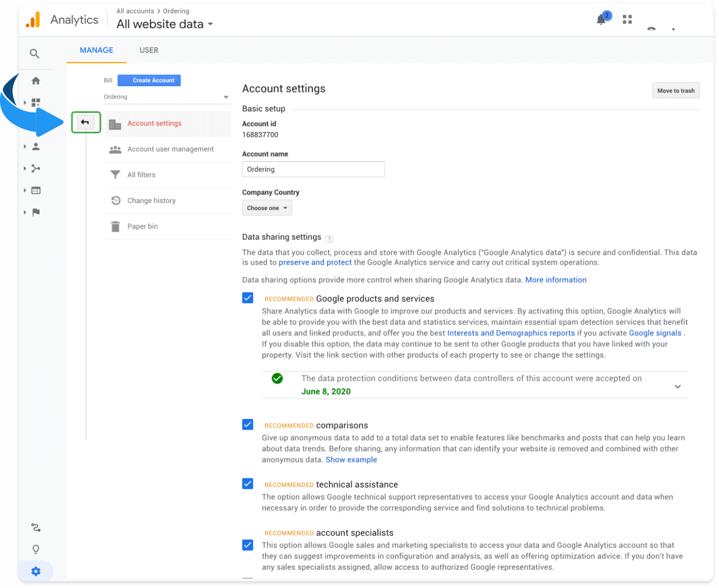Open the search magnifier in sidebar

point(35,53)
